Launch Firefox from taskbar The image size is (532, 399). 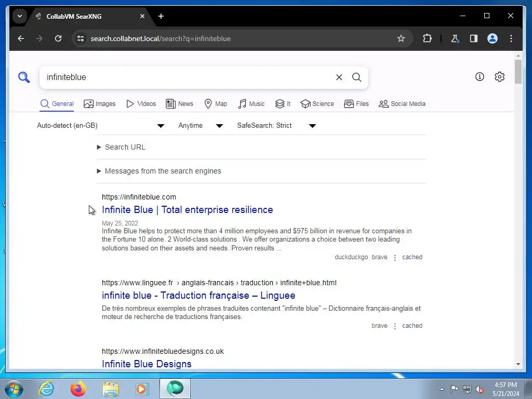78,389
